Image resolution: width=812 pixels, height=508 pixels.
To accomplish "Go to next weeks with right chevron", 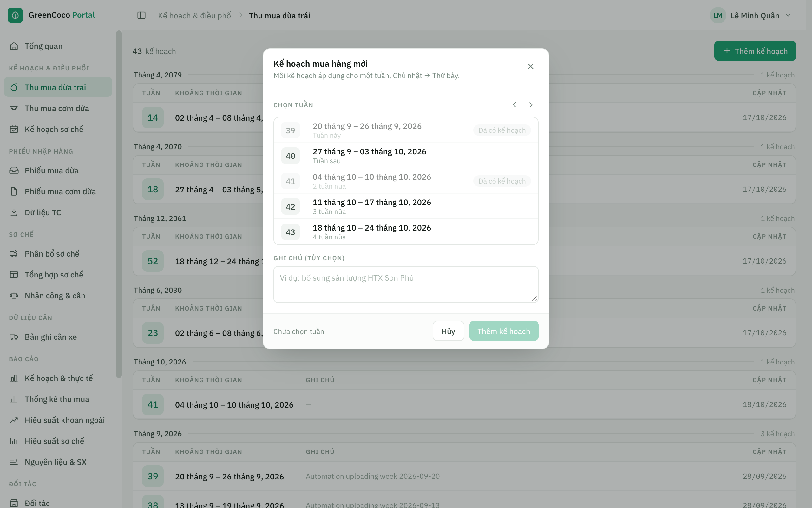I will pyautogui.click(x=530, y=105).
